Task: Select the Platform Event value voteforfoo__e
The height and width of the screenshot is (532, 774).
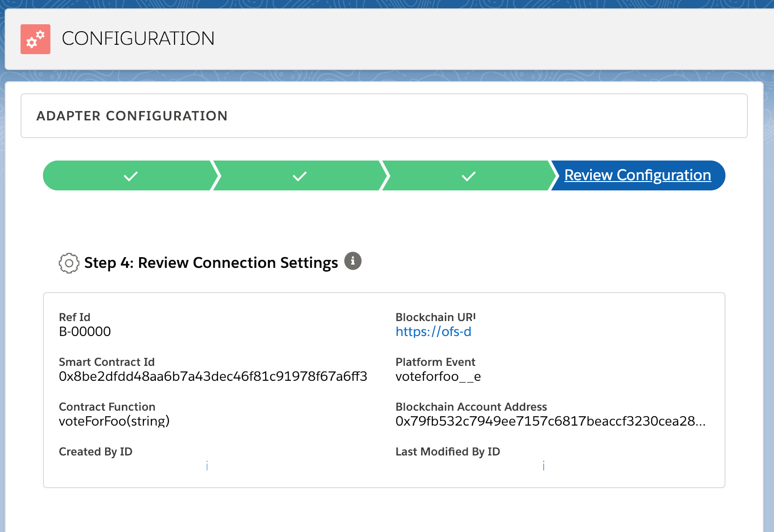Action: [x=438, y=377]
